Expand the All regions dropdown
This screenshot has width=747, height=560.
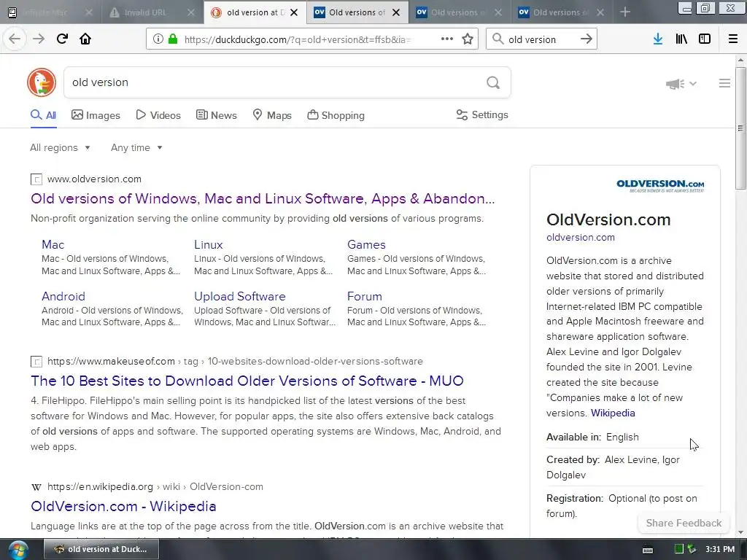pyautogui.click(x=60, y=147)
